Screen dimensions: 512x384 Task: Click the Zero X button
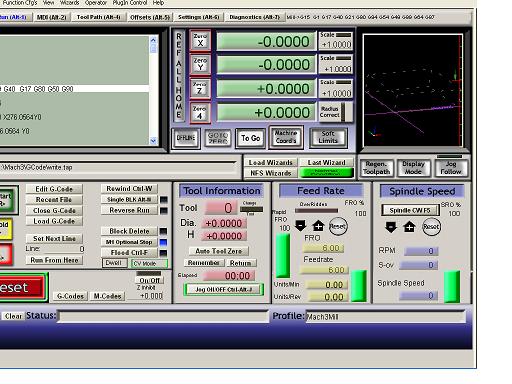[200, 40]
